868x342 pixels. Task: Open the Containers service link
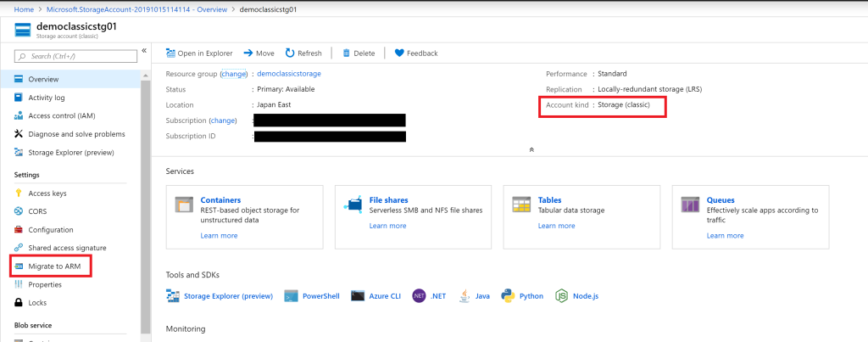coord(220,200)
